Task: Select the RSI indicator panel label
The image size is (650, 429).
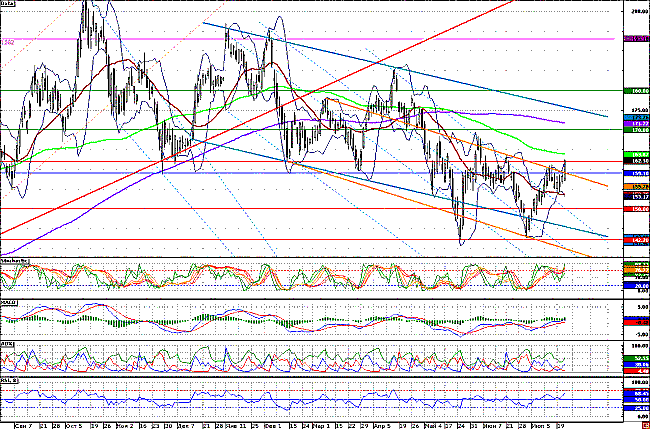Action: [x=10, y=382]
